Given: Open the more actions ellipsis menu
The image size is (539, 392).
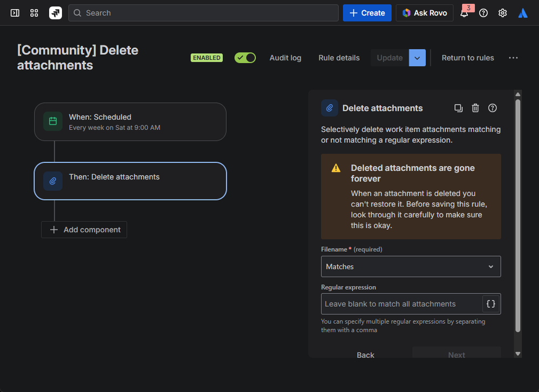Looking at the screenshot, I should coord(513,58).
